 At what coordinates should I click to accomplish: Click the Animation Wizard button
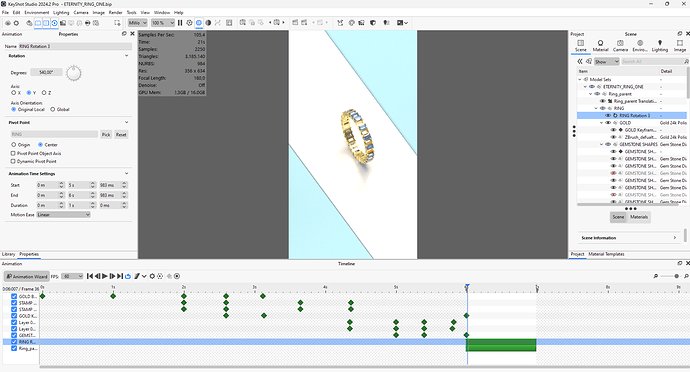pyautogui.click(x=26, y=276)
